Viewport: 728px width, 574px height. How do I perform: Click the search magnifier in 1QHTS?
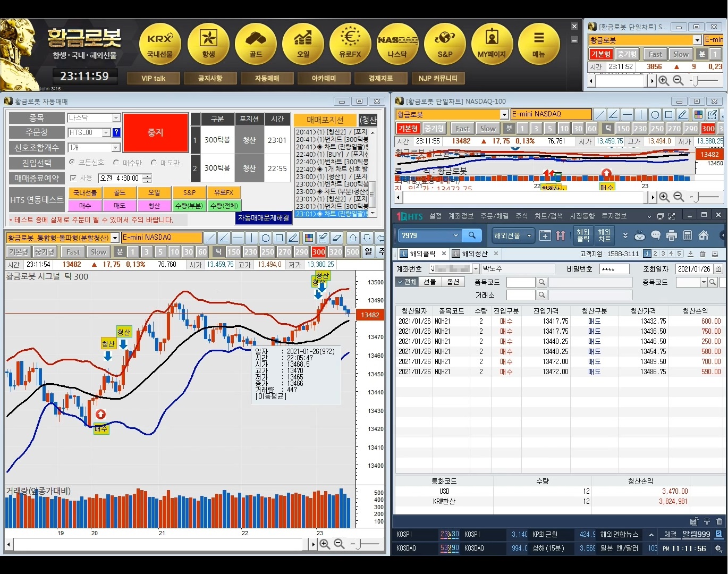click(x=472, y=235)
